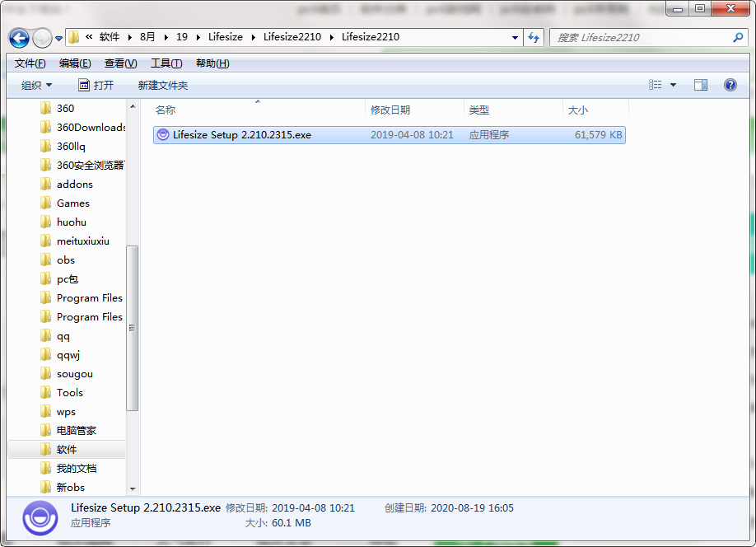This screenshot has height=547, width=756.
Task: Select the qqwj folder
Action: pyautogui.click(x=68, y=355)
